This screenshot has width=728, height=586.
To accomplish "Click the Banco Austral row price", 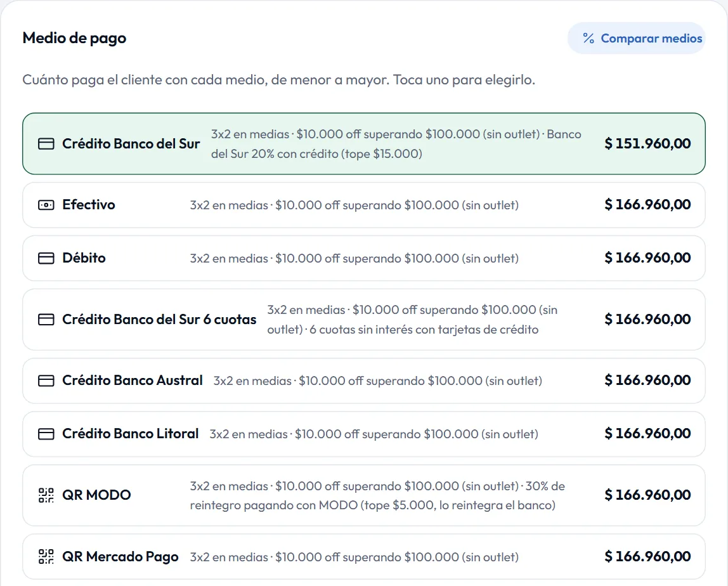I will 647,381.
